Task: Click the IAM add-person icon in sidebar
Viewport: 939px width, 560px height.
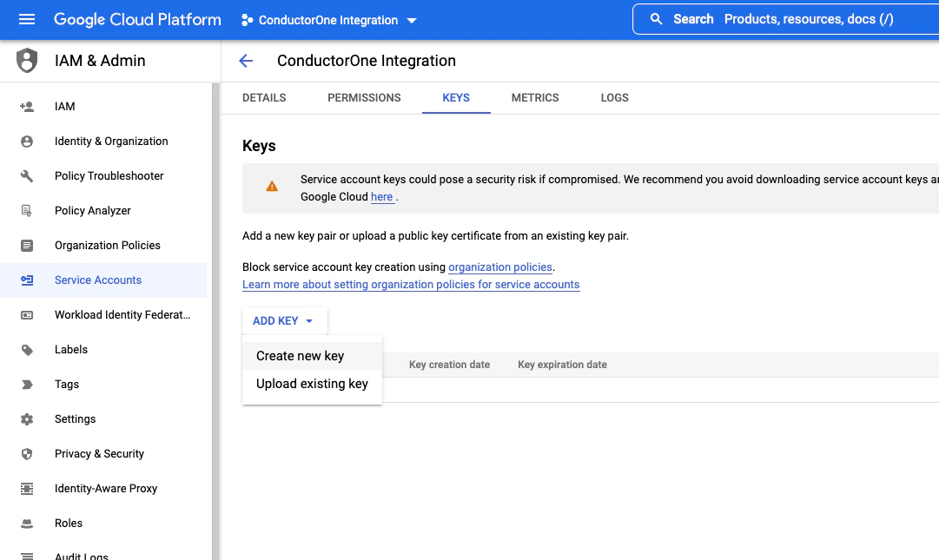Action: 27,107
